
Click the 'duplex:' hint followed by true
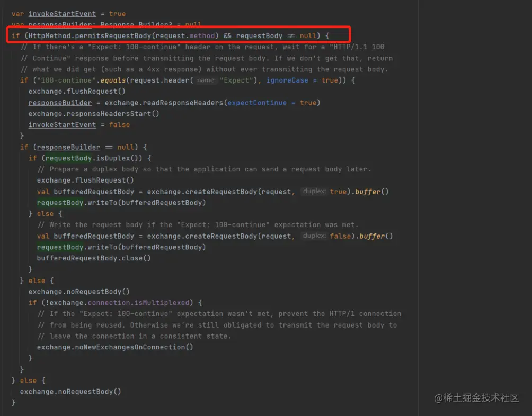[x=314, y=191]
